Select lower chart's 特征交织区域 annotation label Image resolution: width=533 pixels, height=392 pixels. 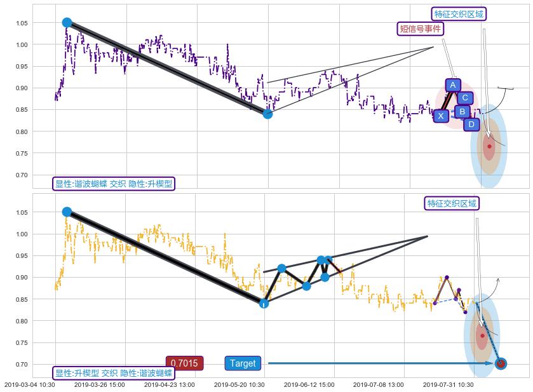(x=452, y=203)
